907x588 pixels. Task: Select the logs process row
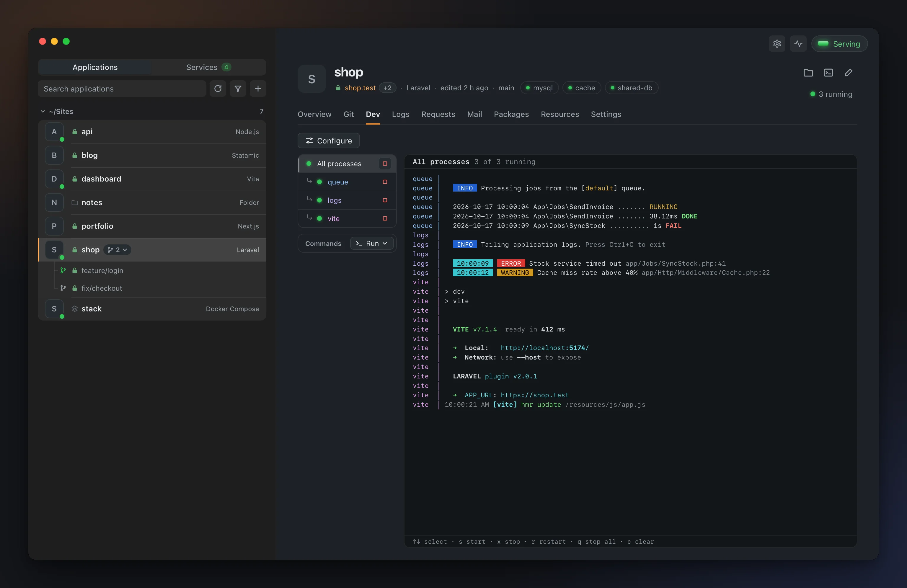(347, 200)
